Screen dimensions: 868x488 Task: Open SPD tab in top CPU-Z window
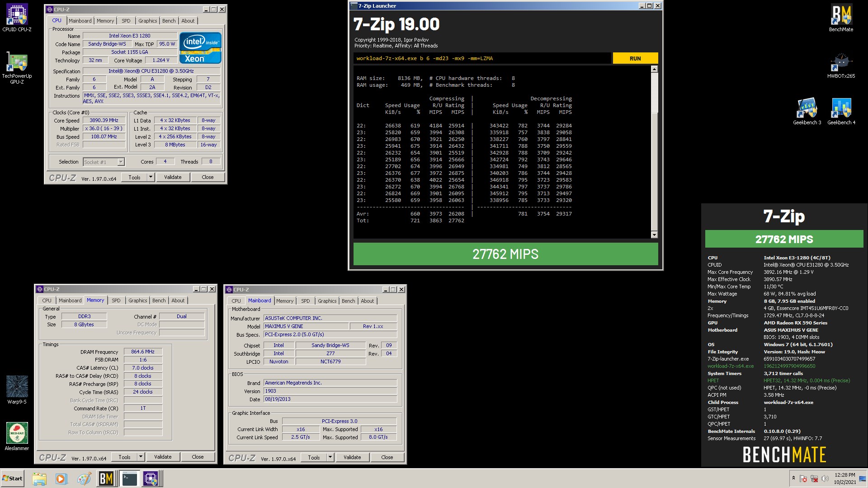pos(126,21)
